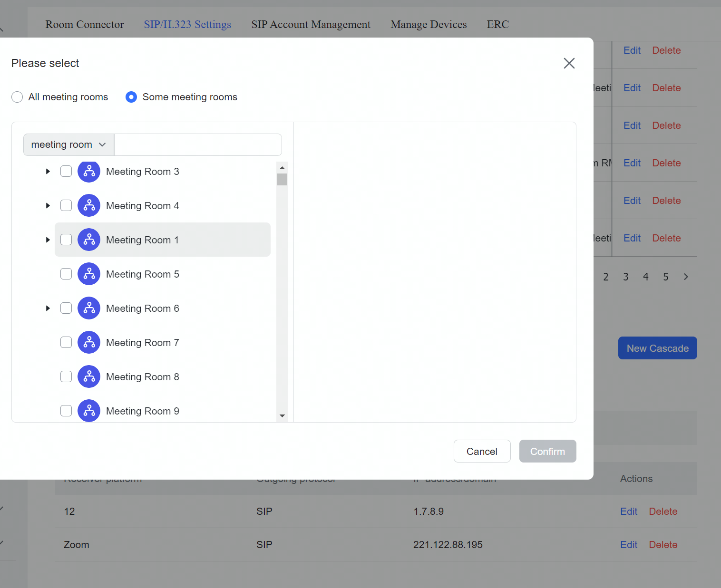The width and height of the screenshot is (721, 588).
Task: Select the Meeting Room 6 checkbox
Action: (66, 308)
